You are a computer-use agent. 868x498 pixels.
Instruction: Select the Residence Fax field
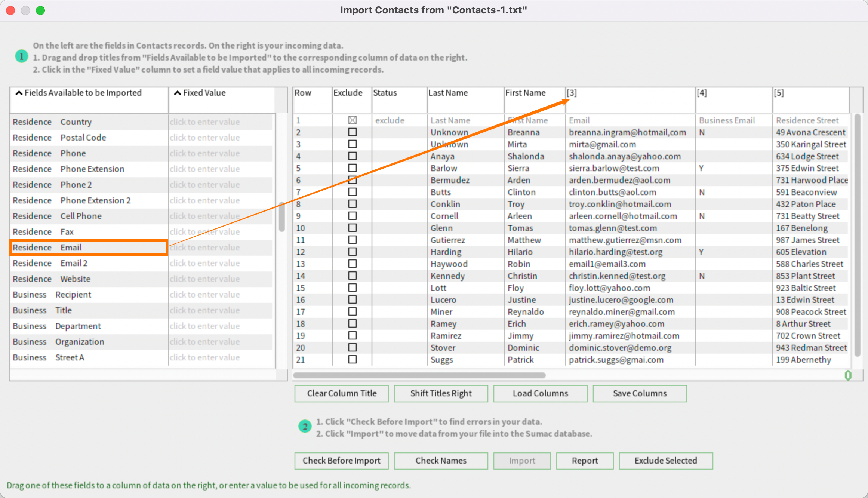89,232
